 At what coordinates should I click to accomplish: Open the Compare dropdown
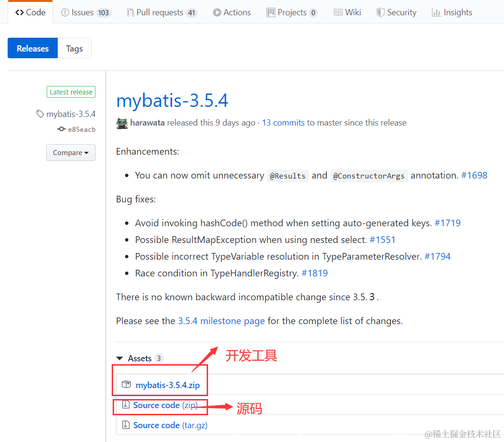click(x=71, y=152)
